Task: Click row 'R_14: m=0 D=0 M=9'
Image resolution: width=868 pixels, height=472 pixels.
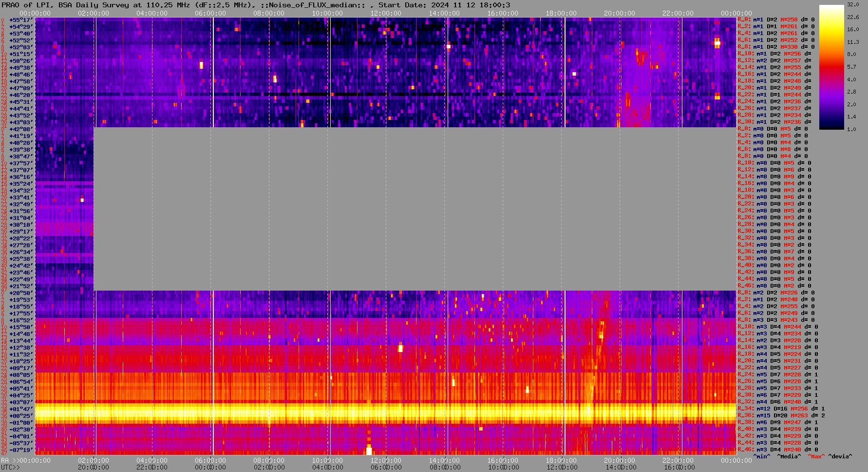Action: click(x=774, y=177)
